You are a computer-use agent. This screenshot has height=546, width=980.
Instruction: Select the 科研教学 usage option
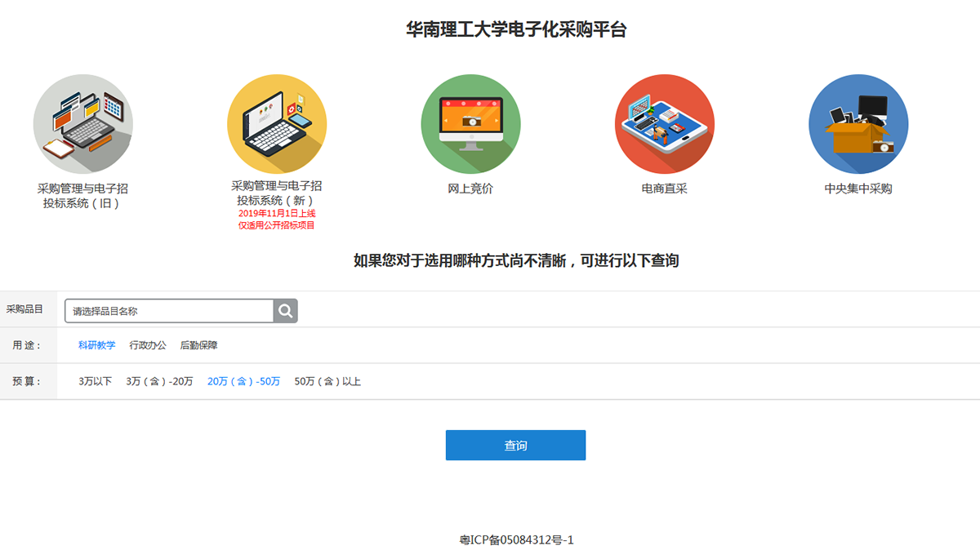click(x=97, y=345)
